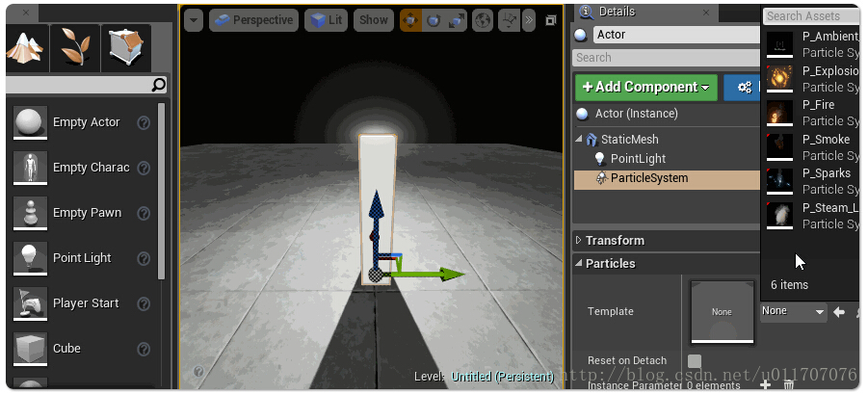Open the Template None asset dropdown
The height and width of the screenshot is (394, 868).
pyautogui.click(x=794, y=311)
